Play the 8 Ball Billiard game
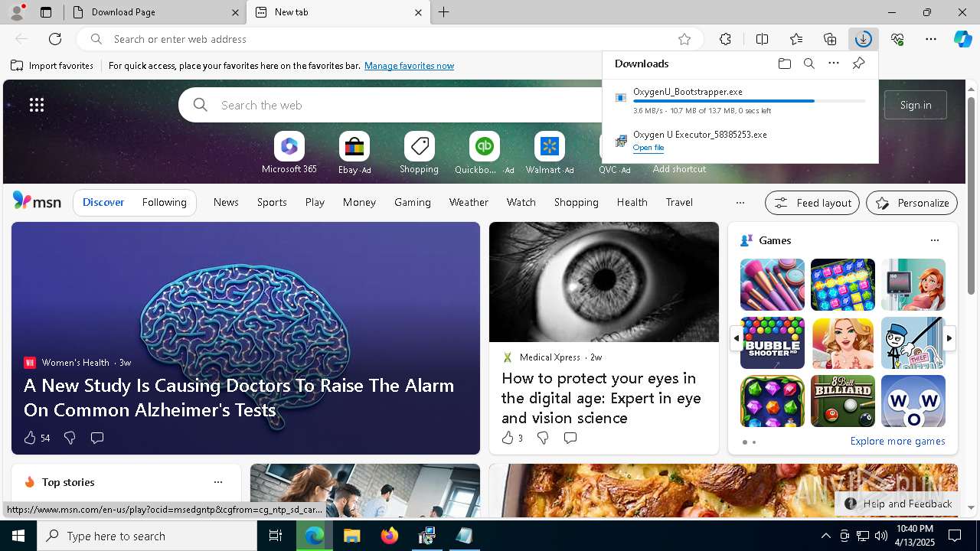 pyautogui.click(x=843, y=401)
